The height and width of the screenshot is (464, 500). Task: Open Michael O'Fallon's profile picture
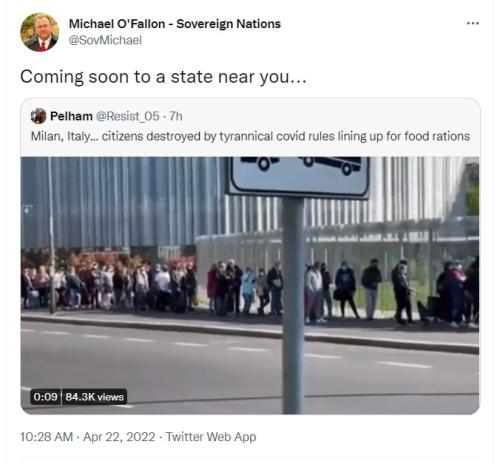tap(40, 32)
